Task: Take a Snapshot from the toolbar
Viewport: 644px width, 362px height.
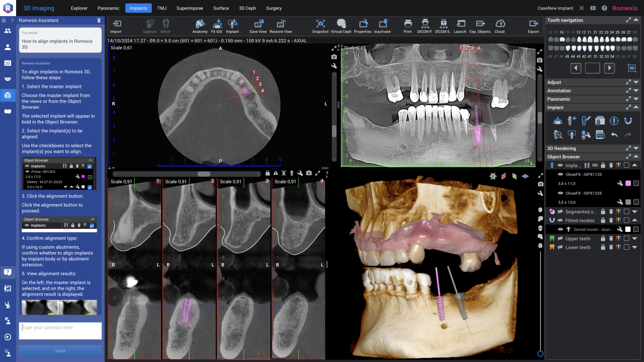Action: [x=320, y=26]
